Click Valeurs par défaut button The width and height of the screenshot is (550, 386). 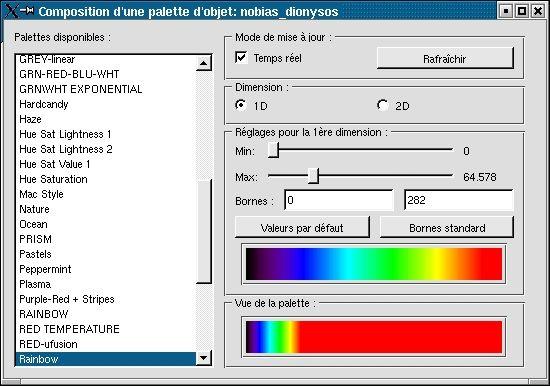[x=302, y=227]
